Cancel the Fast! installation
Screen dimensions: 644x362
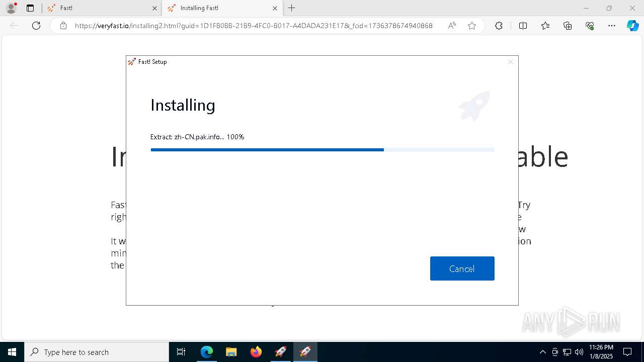pos(462,268)
